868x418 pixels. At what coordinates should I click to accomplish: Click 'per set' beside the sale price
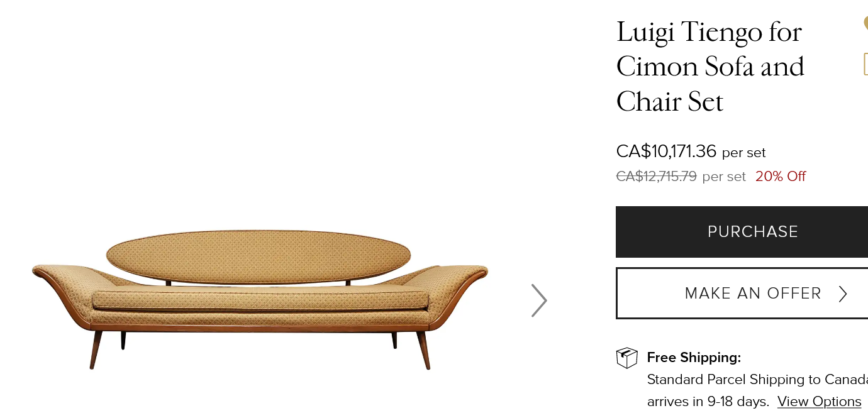(x=743, y=153)
